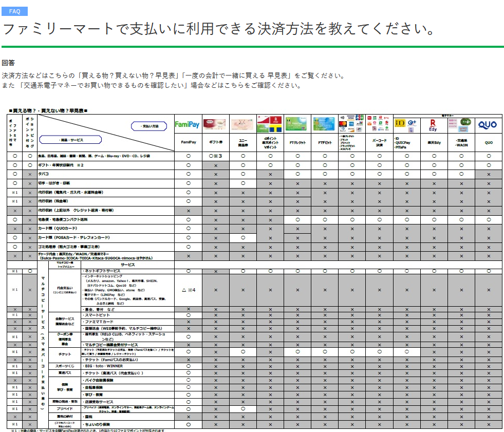Open the 「買える物？買えない物？早見表」 link text
504x432 pixels.
click(127, 76)
